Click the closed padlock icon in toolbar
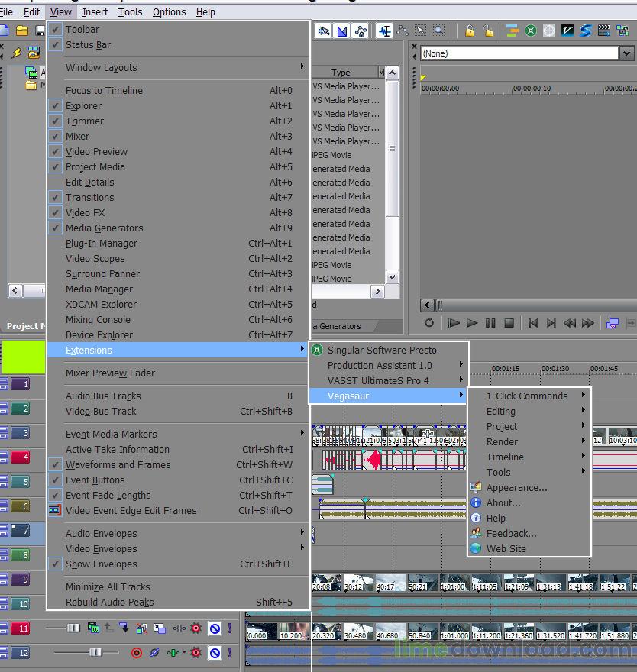Screen dimensions: 637x672 click(470, 31)
